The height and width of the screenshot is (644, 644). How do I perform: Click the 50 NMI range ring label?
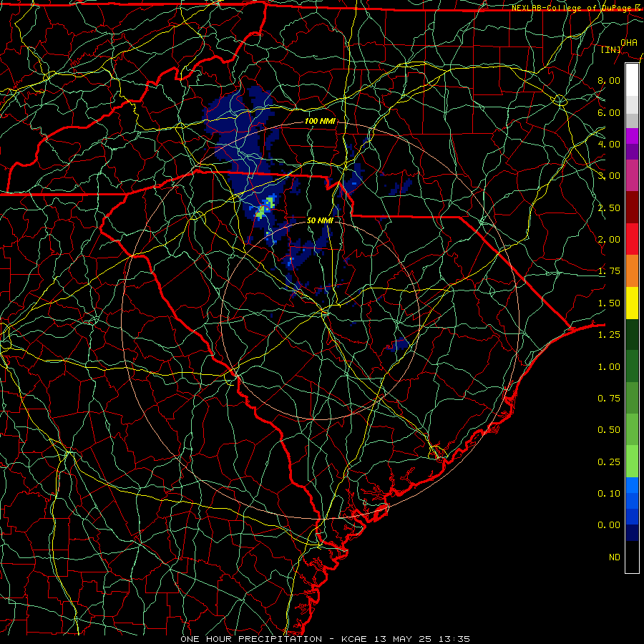(320, 220)
